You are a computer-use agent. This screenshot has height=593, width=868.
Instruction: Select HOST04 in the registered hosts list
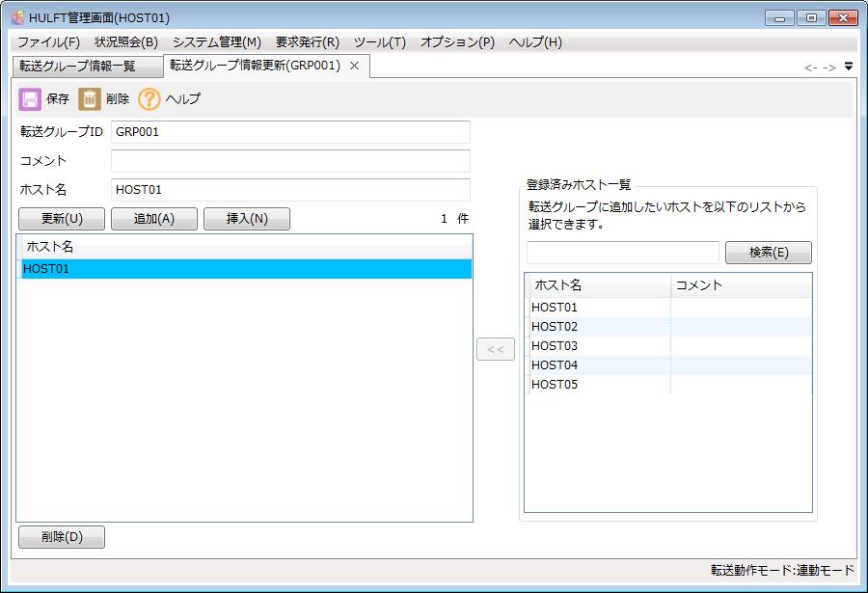669,365
